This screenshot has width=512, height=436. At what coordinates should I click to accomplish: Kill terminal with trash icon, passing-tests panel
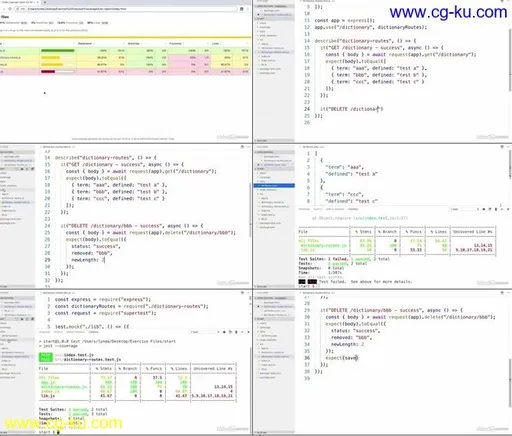(x=236, y=332)
